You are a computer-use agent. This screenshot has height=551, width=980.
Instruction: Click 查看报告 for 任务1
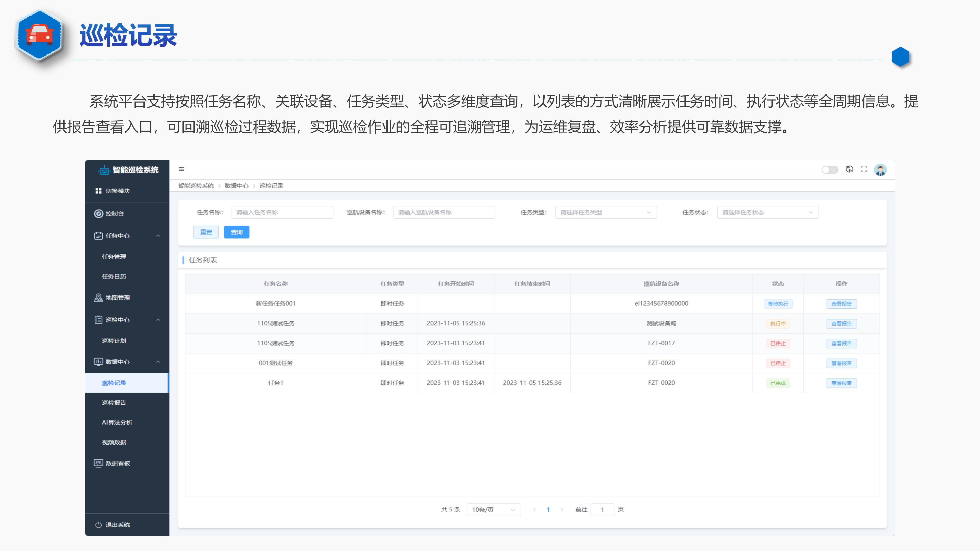[x=841, y=383]
